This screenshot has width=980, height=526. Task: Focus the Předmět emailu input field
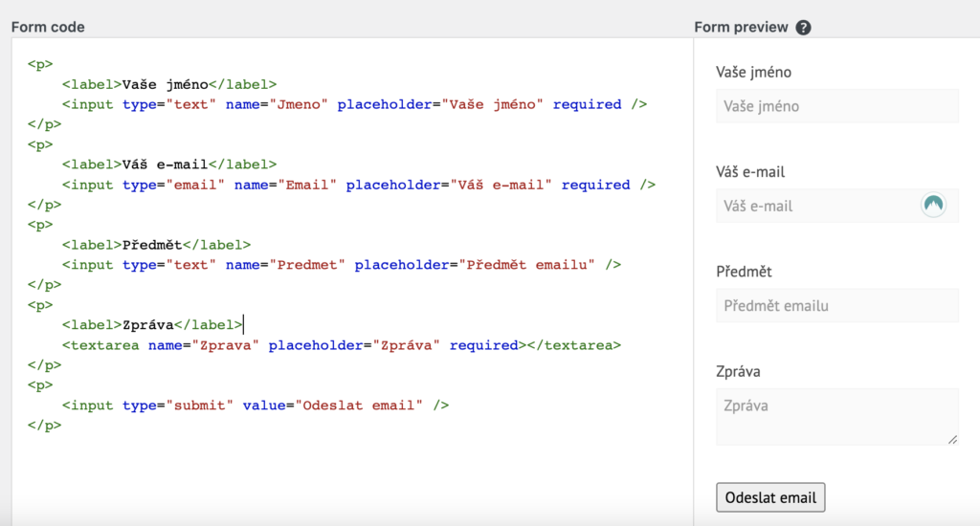(836, 305)
